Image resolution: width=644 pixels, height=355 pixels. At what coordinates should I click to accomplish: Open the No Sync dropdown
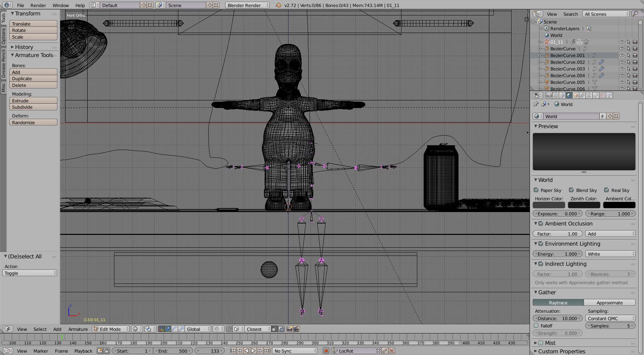click(294, 351)
